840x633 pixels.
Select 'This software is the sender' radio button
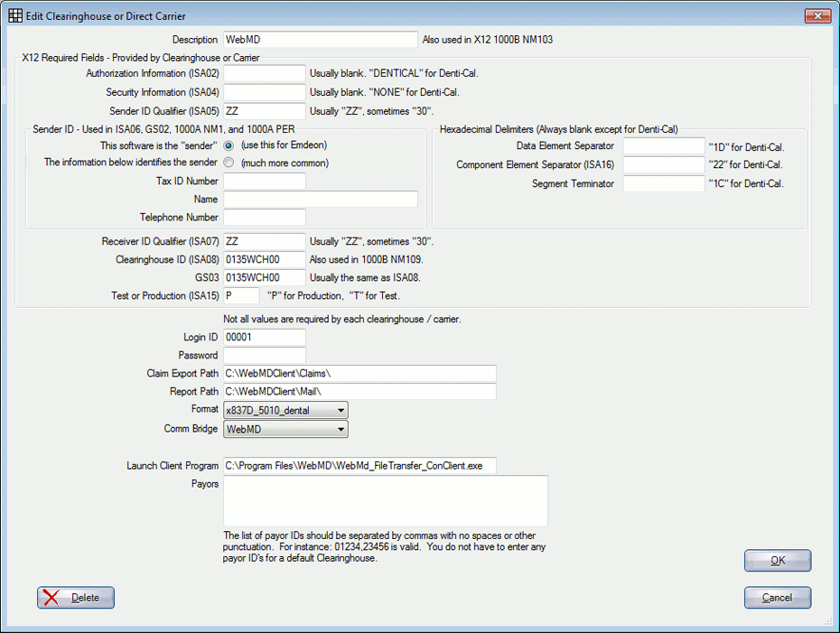[229, 145]
